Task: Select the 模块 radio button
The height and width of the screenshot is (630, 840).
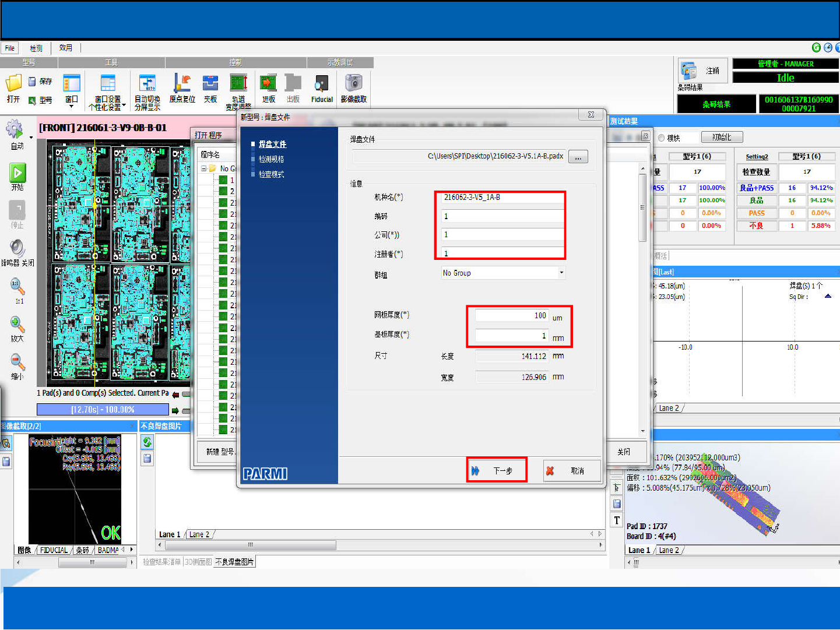Action: tap(662, 138)
